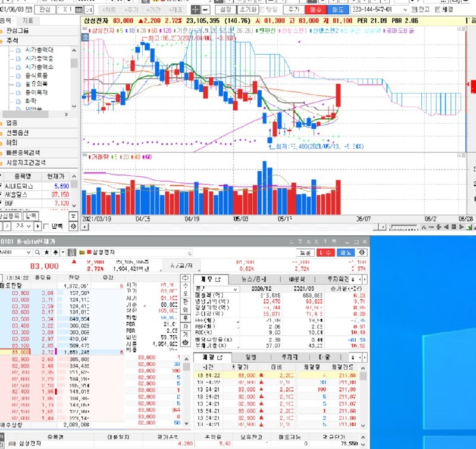Image resolution: width=476 pixels, height=449 pixels.
Task: Open the stock code dropdown in 현재가 window
Action: point(29,252)
